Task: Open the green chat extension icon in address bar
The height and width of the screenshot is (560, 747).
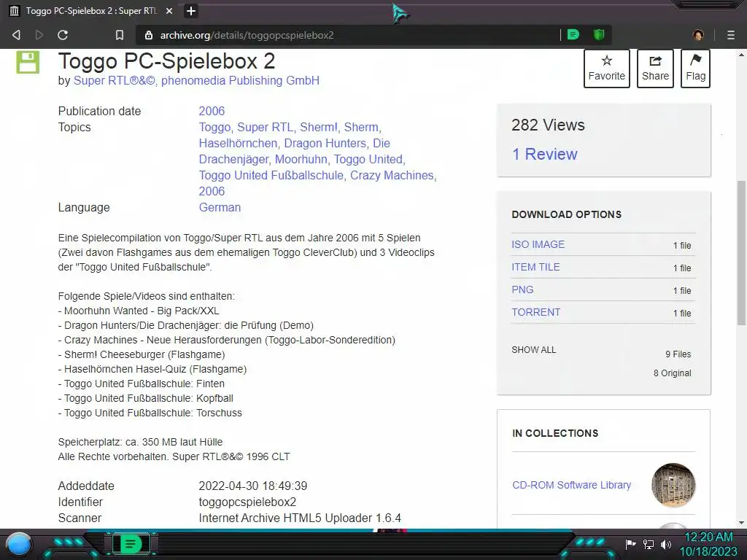Action: tap(573, 34)
